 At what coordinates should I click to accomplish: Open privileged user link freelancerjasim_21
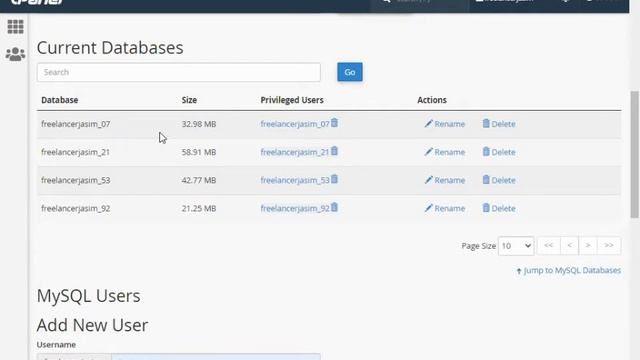pos(295,152)
